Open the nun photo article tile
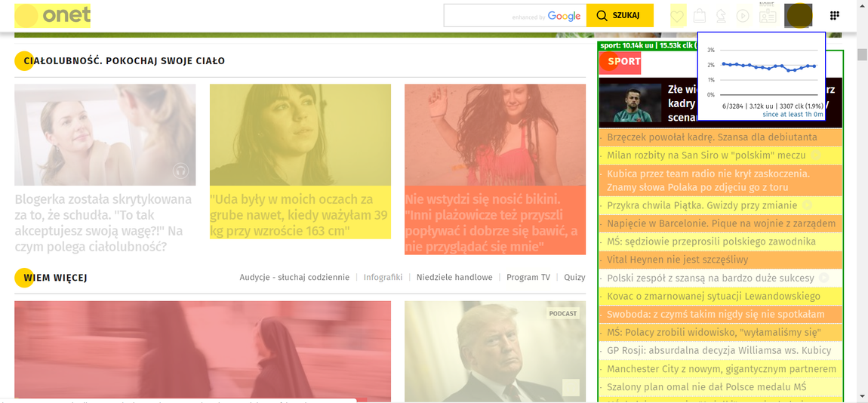 (x=202, y=351)
